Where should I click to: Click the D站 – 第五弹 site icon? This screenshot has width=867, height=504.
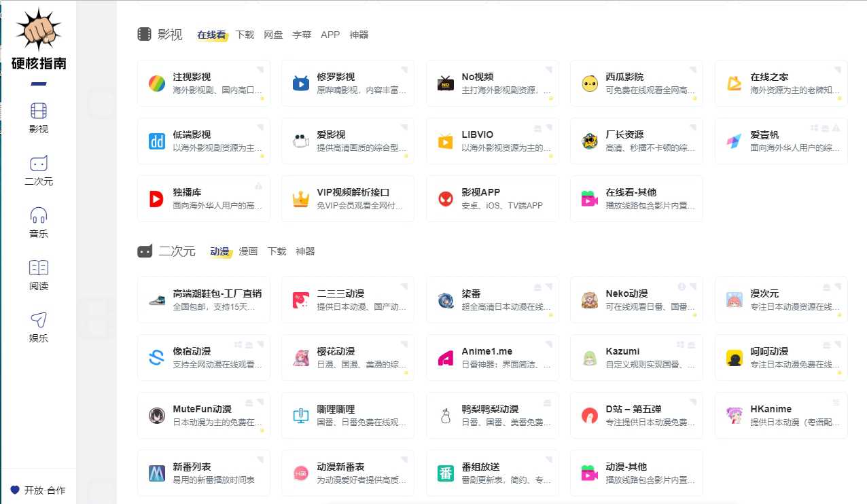589,415
